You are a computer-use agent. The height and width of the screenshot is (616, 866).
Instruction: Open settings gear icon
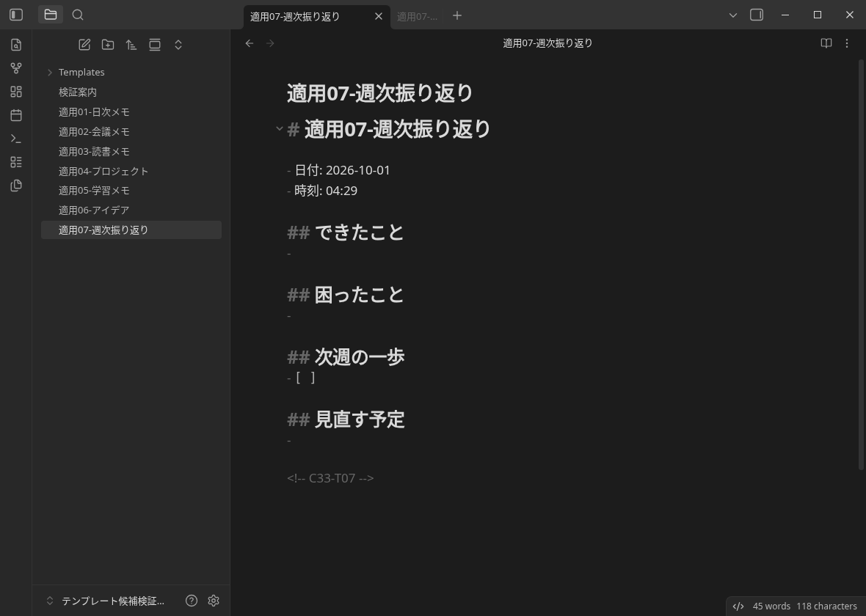[x=214, y=601]
